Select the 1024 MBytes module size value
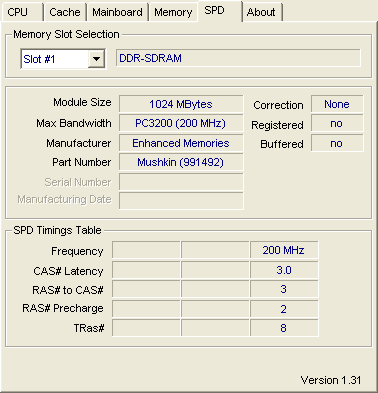Viewport: 378px width, 393px height. (181, 104)
